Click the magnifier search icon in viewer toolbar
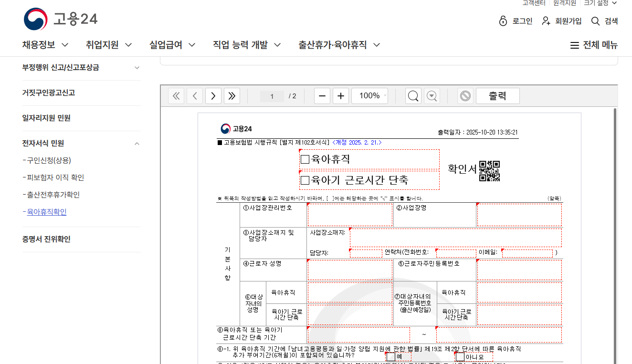The width and height of the screenshot is (632, 364). click(413, 96)
